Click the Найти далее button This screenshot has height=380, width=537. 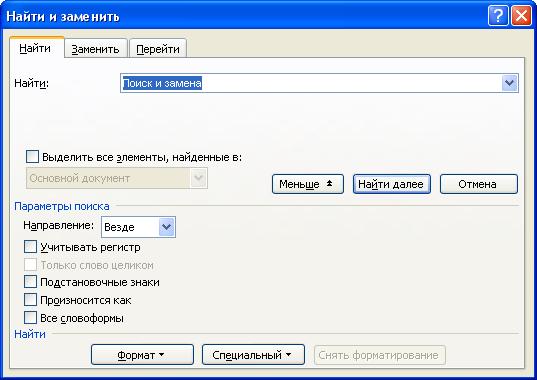391,184
